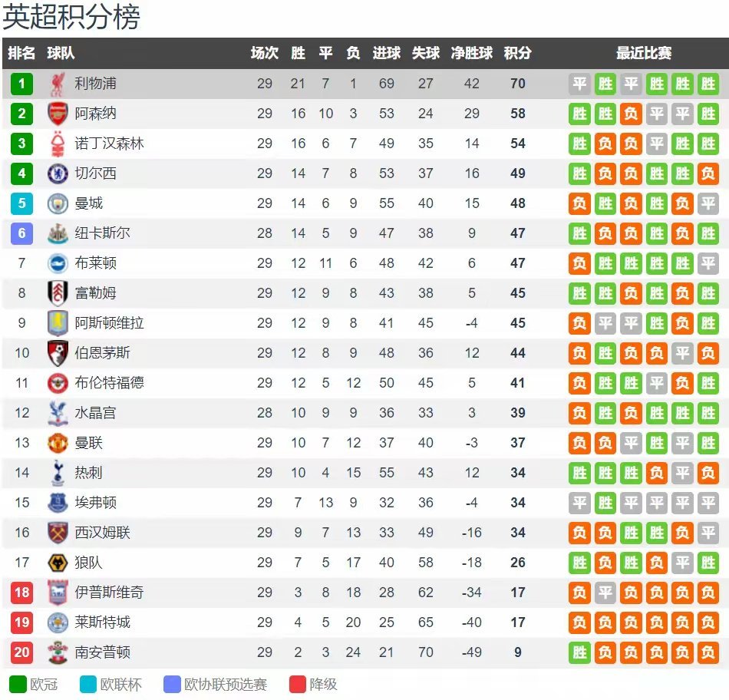Click the Wolves wolf-head logo
The image size is (729, 700).
[x=58, y=563]
